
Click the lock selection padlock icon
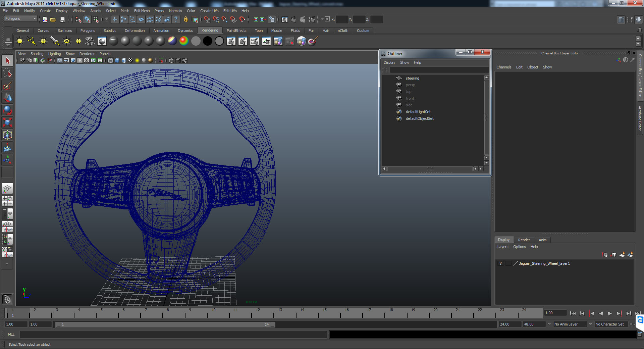(185, 19)
